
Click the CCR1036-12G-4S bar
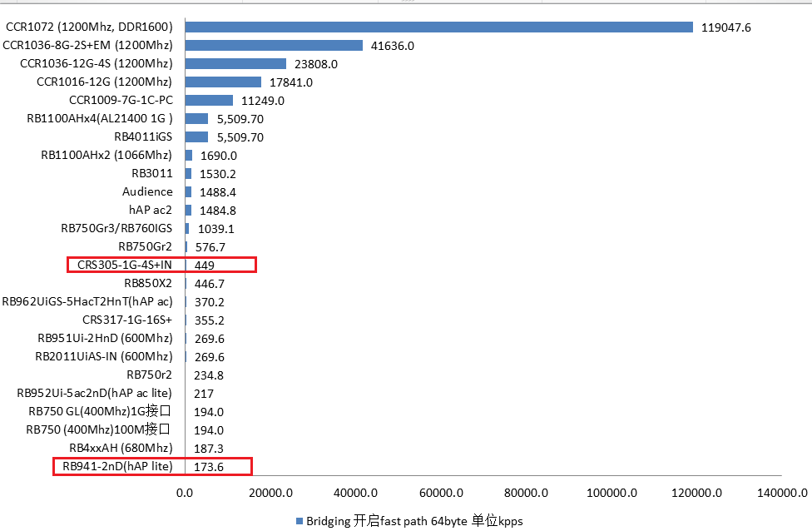[235, 64]
